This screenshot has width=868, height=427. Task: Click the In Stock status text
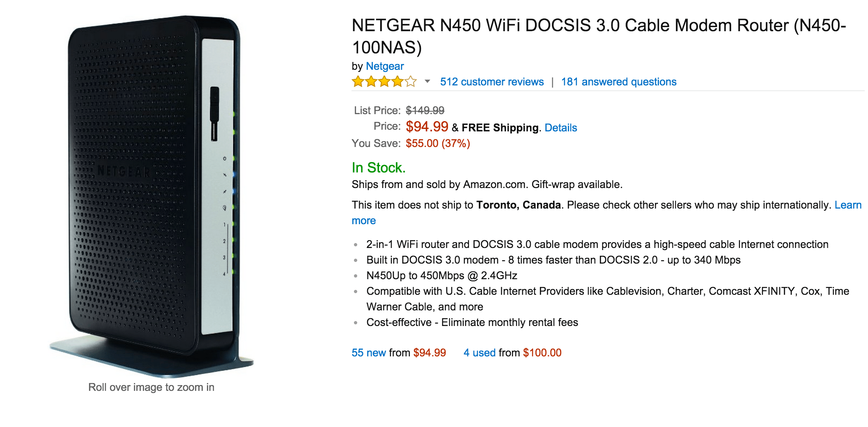(377, 168)
